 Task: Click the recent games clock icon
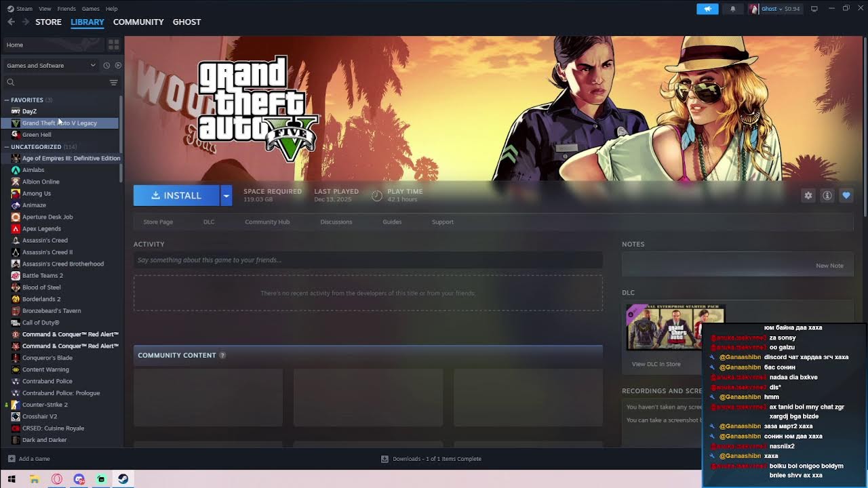point(106,66)
